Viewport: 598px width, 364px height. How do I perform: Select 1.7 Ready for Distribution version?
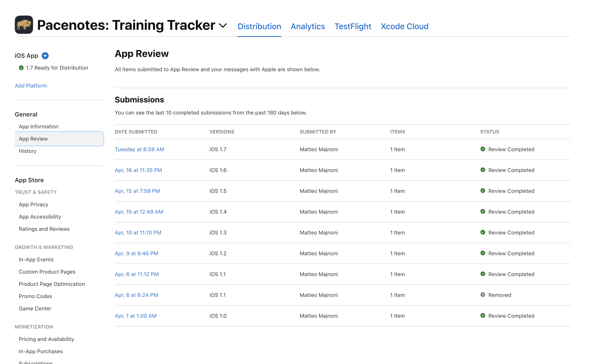tap(57, 68)
